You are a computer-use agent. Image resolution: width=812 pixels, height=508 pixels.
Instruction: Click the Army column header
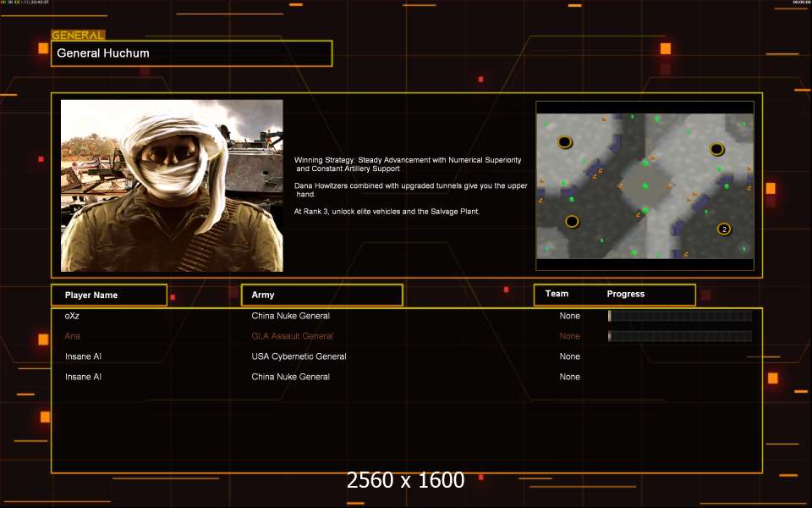point(322,295)
